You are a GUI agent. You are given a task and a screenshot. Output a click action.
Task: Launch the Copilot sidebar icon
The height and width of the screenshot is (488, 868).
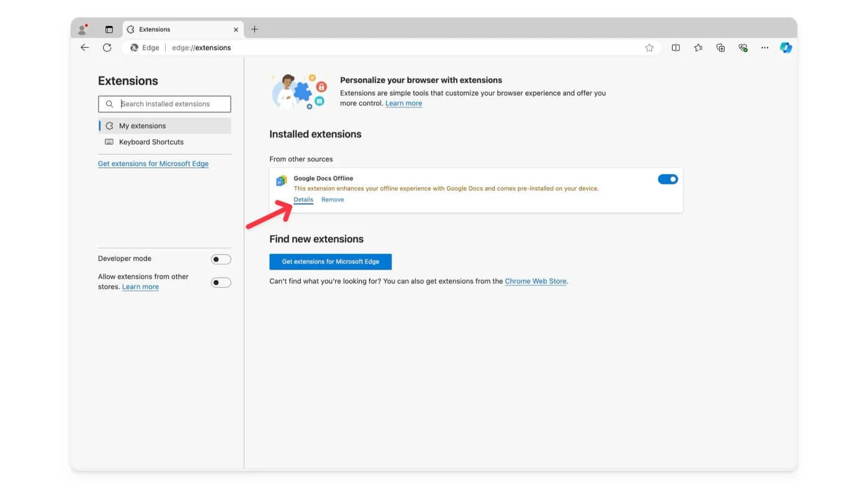pyautogui.click(x=785, y=48)
